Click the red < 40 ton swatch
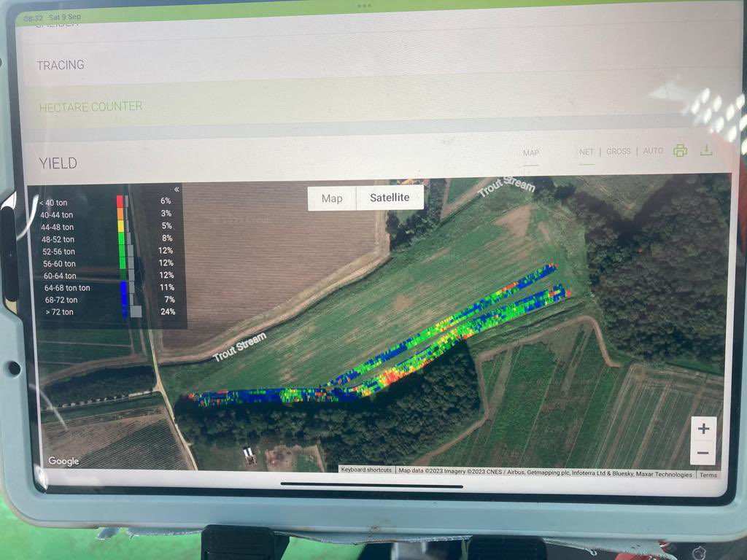This screenshot has width=747, height=560. click(120, 201)
